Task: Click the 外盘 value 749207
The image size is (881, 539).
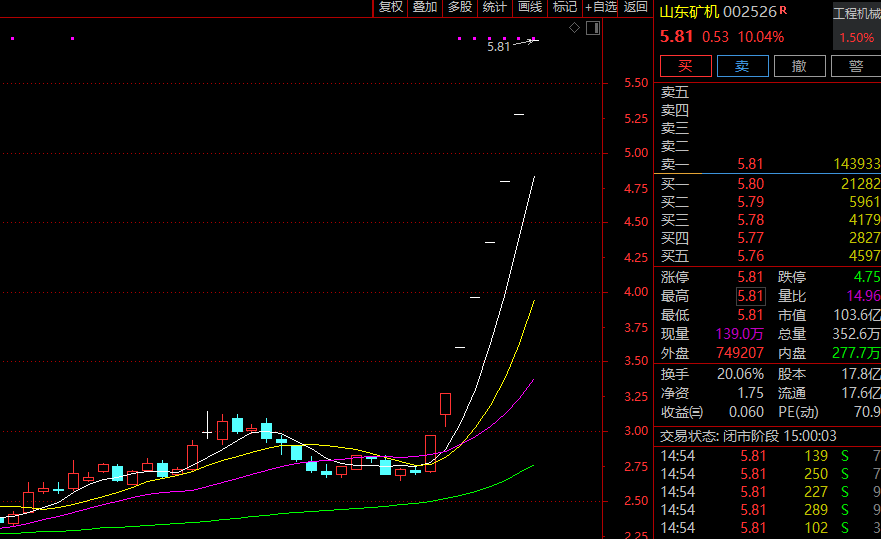Action: (x=740, y=353)
